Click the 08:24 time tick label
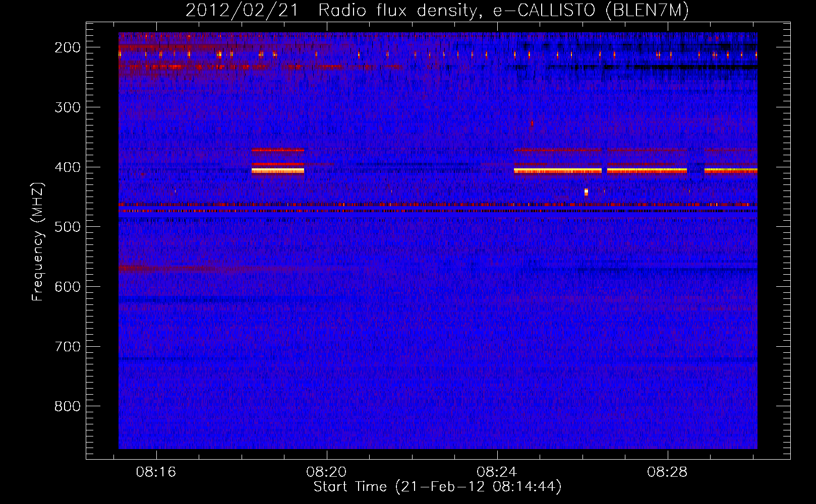Viewport: 816px width, 504px height. 497,472
